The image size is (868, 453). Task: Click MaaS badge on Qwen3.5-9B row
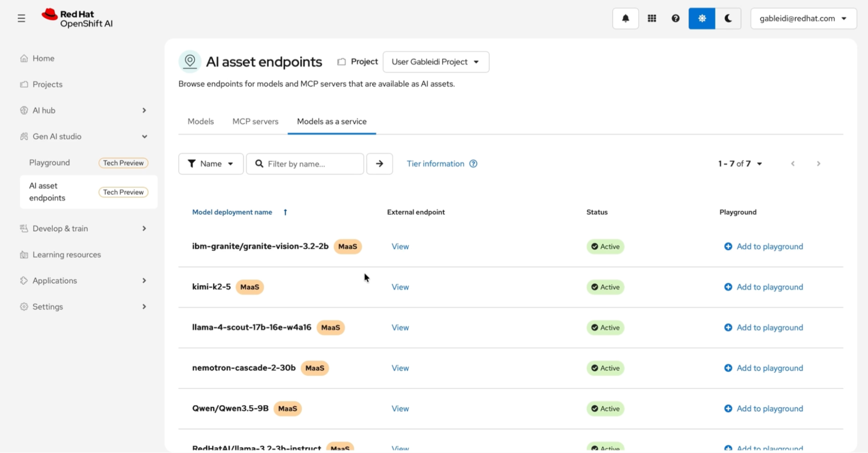[287, 409]
